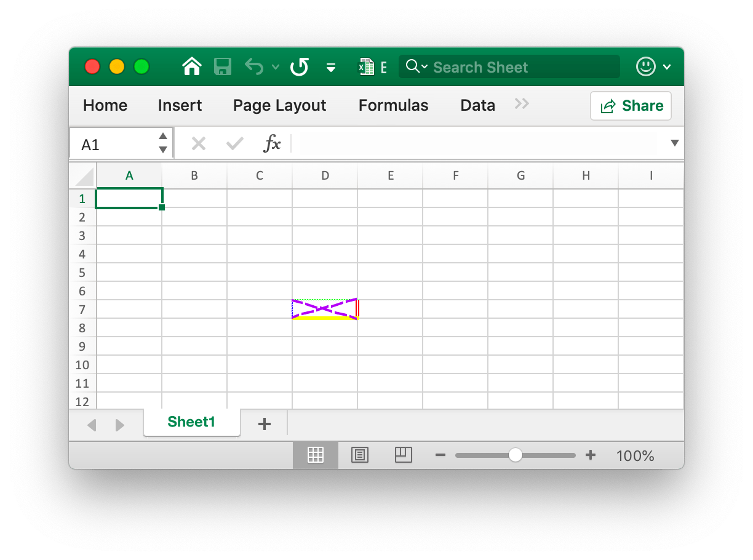Click the 100% zoom level
This screenshot has width=753, height=560.
click(635, 456)
